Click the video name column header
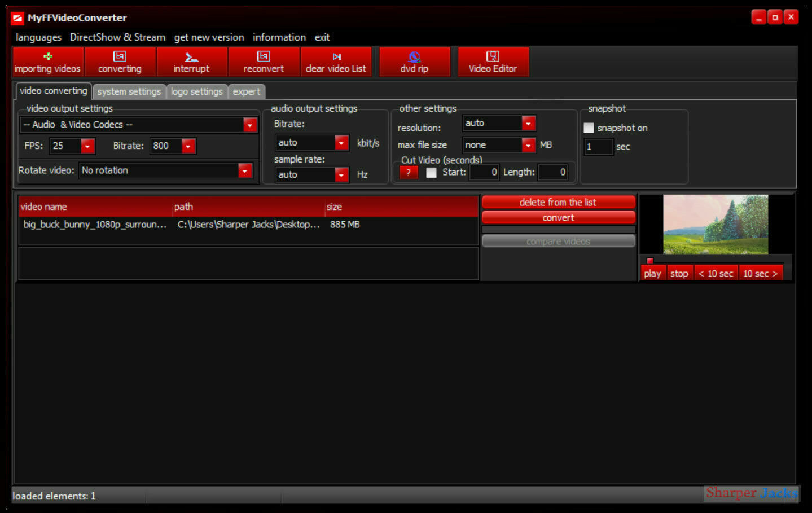The width and height of the screenshot is (812, 513). (96, 207)
